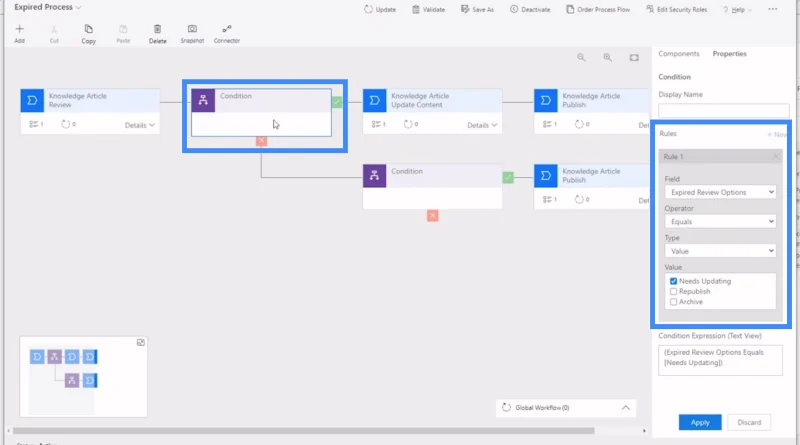Check the Republish option
Viewport: 800px width, 445px height.
point(673,291)
